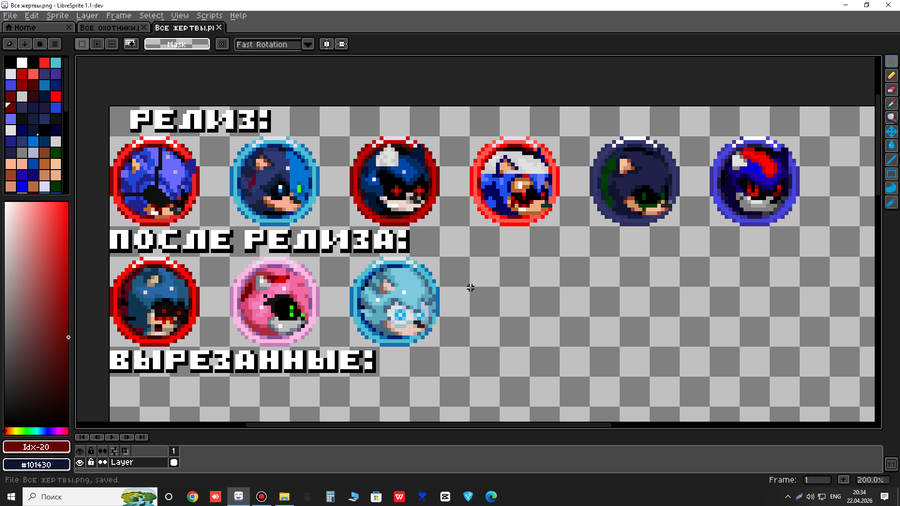Screen dimensions: 900x506
Task: Click the palette presets icon
Action: pyautogui.click(x=40, y=44)
